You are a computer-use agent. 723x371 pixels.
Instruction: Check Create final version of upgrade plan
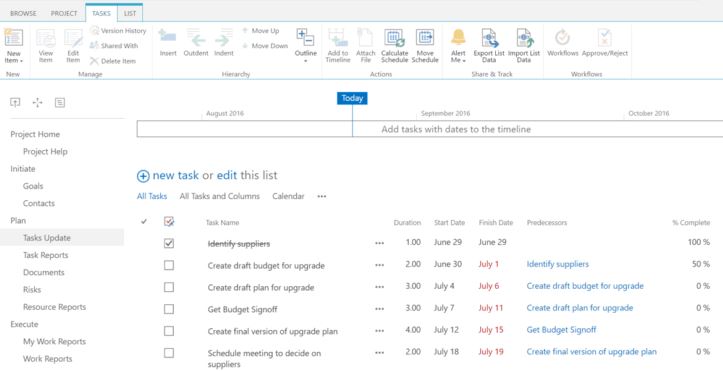pyautogui.click(x=169, y=331)
